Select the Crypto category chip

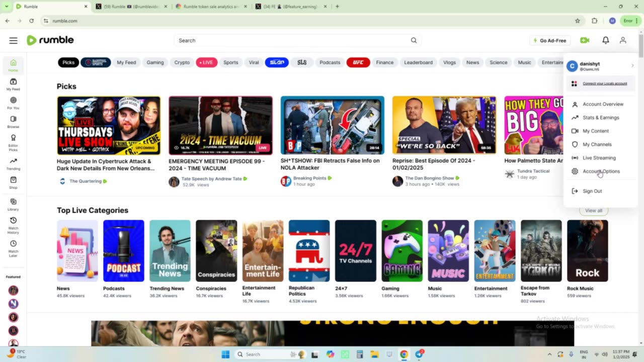(182, 62)
